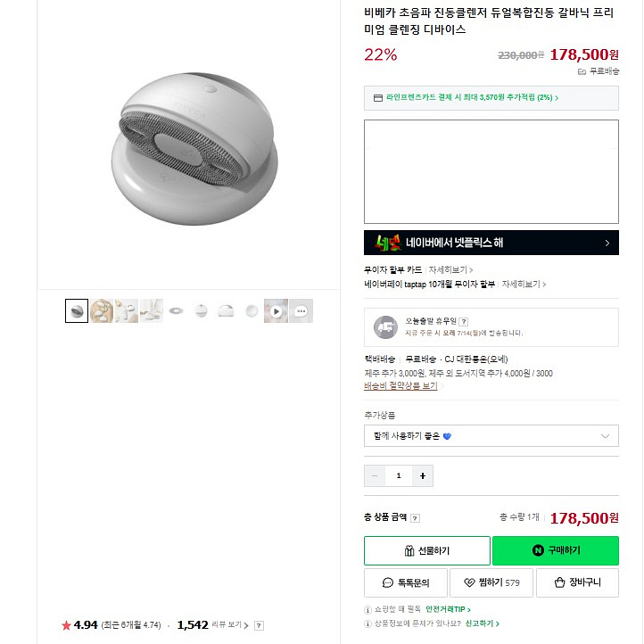Click the delivery truck icon

(x=384, y=327)
